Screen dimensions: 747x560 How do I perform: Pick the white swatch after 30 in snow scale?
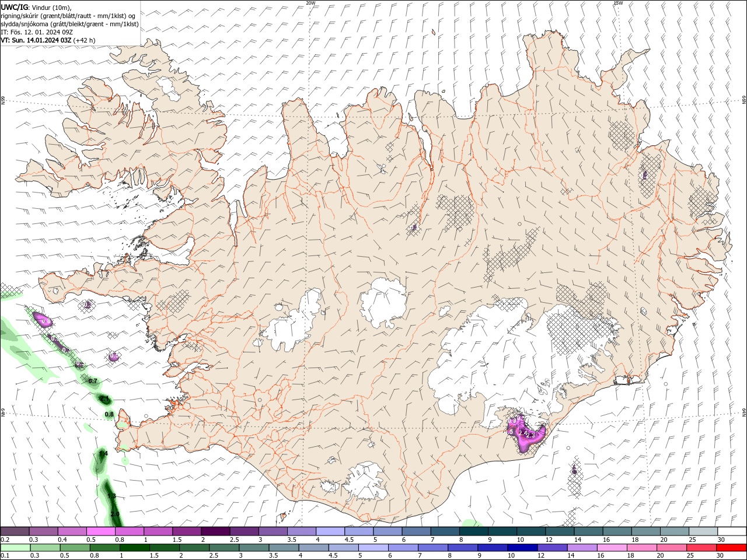[x=732, y=531]
